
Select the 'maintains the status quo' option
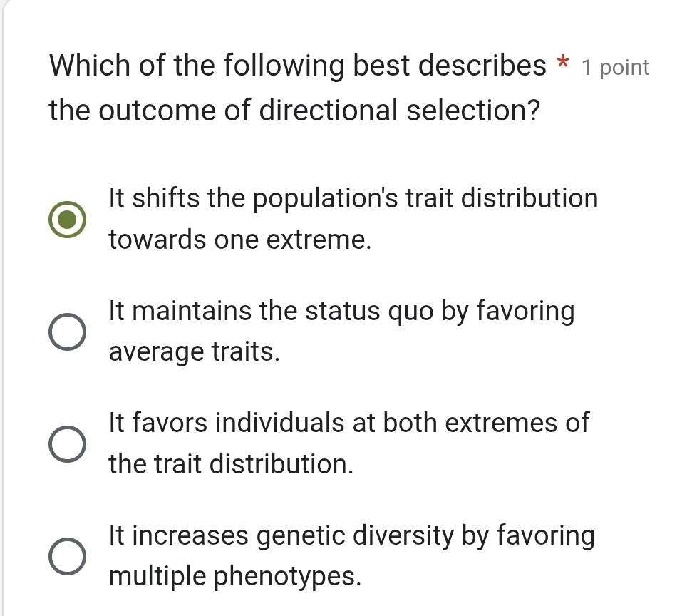click(68, 331)
